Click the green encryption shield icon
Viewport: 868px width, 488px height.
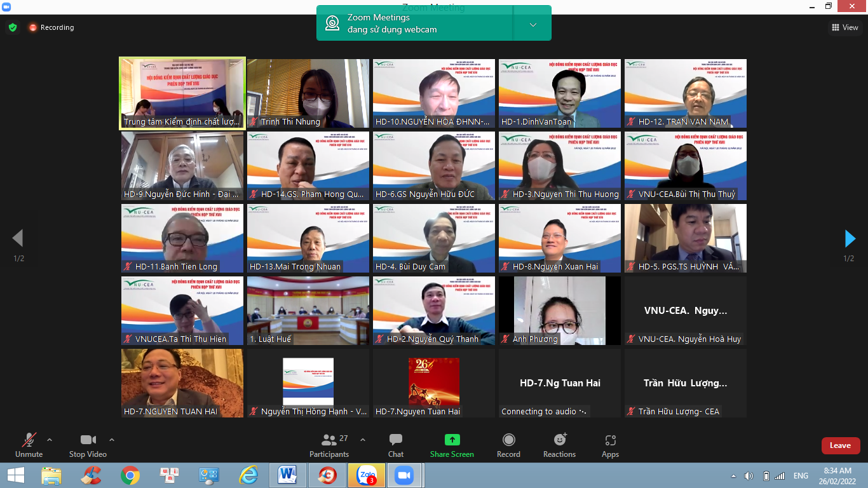pos(12,27)
